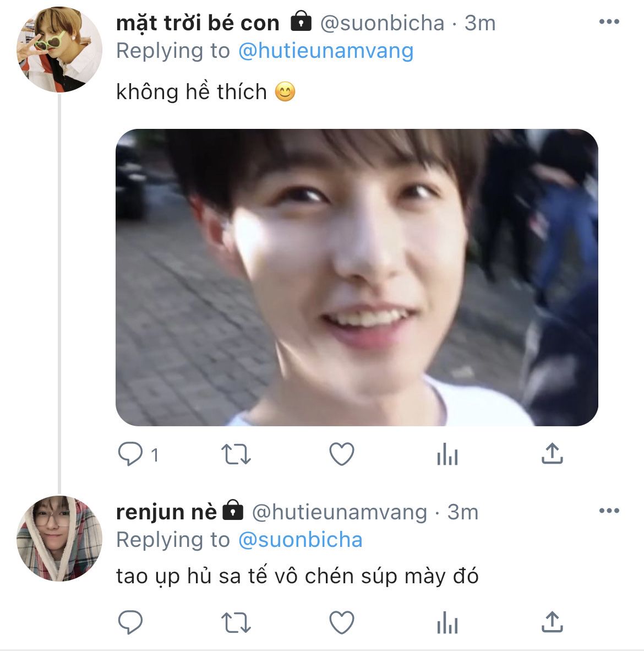Open the @suonbicha mention link
Viewport: 644px width, 651px height.
pos(301,540)
